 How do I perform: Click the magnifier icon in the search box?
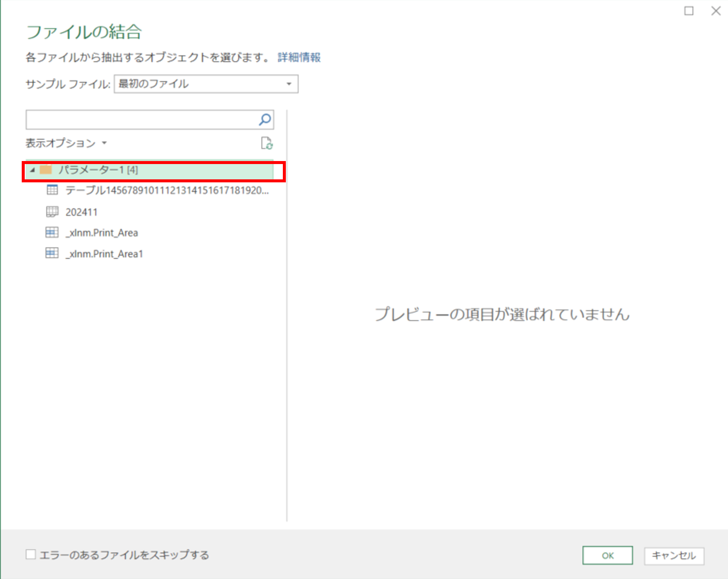(x=264, y=120)
